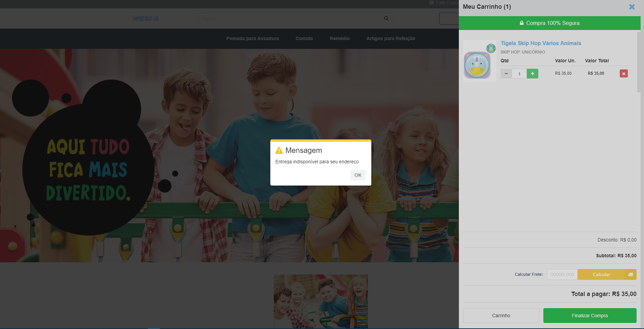Click the search magnifier icon
This screenshot has width=644, height=329.
[386, 19]
